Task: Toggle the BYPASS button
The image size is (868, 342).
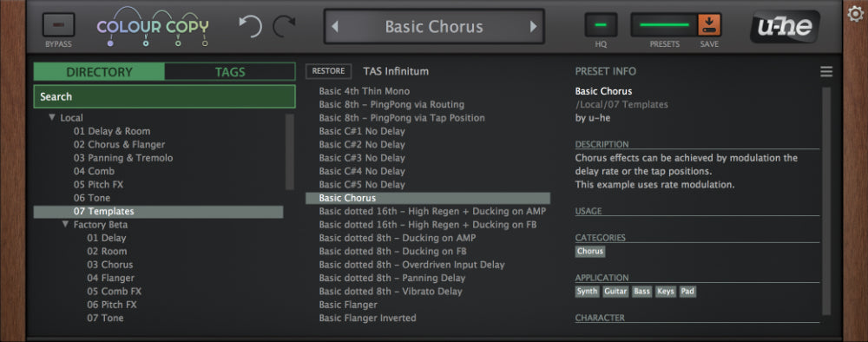Action: (58, 25)
